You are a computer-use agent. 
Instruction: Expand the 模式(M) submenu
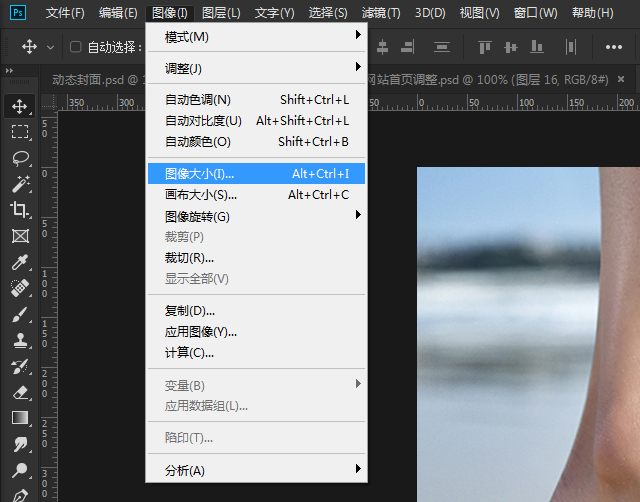256,37
